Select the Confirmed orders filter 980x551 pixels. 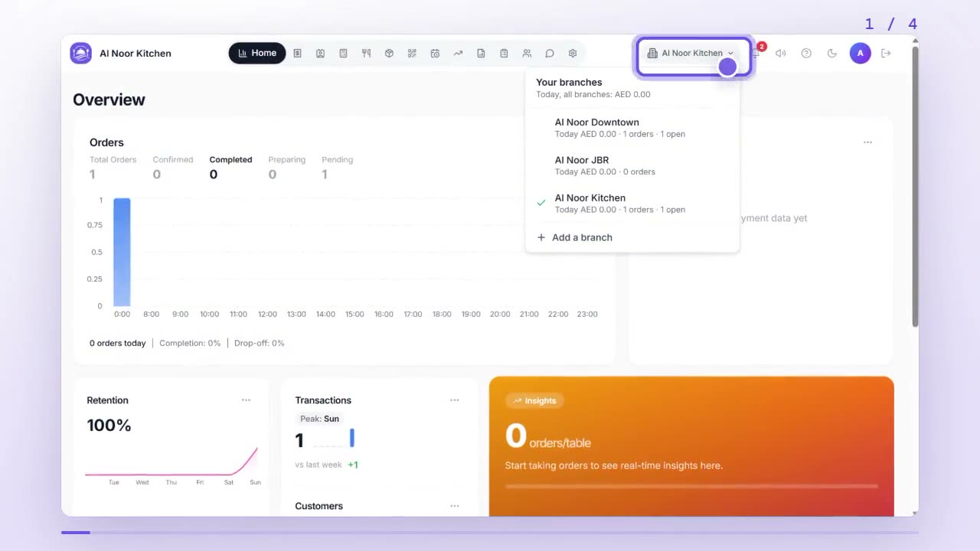click(172, 167)
